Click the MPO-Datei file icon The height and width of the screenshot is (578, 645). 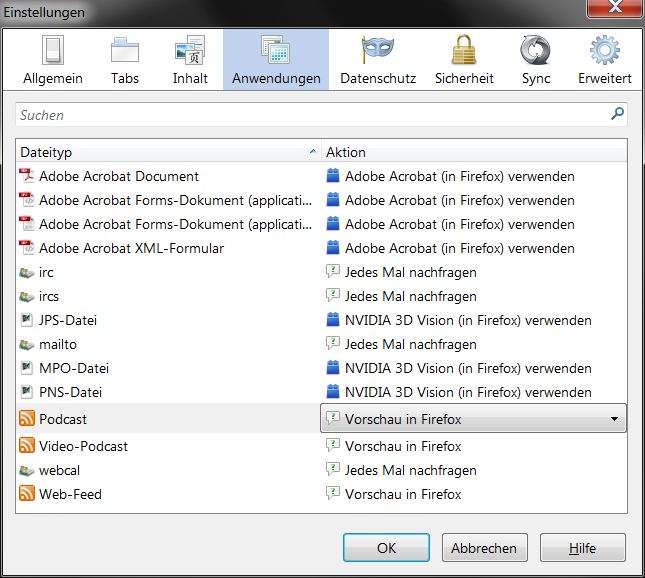tap(27, 368)
